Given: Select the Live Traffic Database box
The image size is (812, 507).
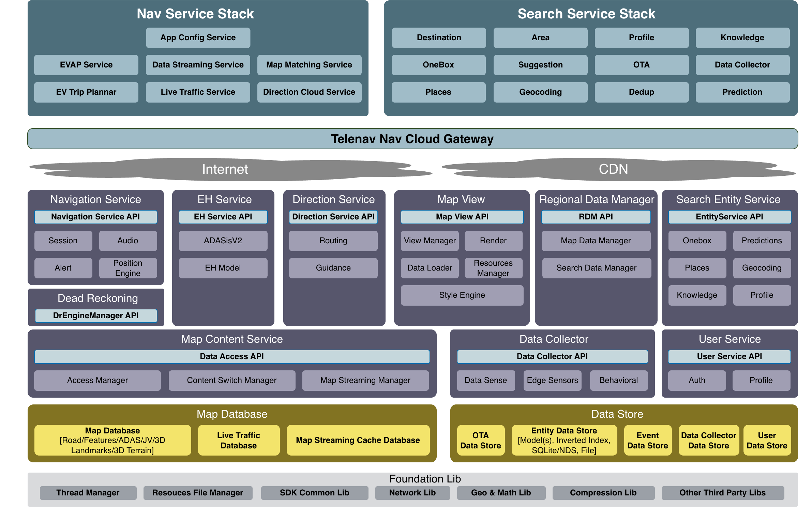Looking at the screenshot, I should point(239,440).
